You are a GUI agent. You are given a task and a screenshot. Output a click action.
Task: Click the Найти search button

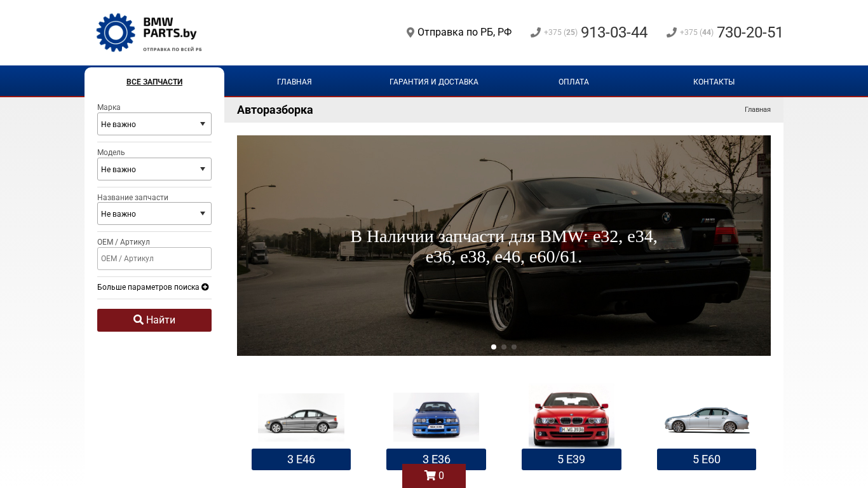tap(154, 320)
